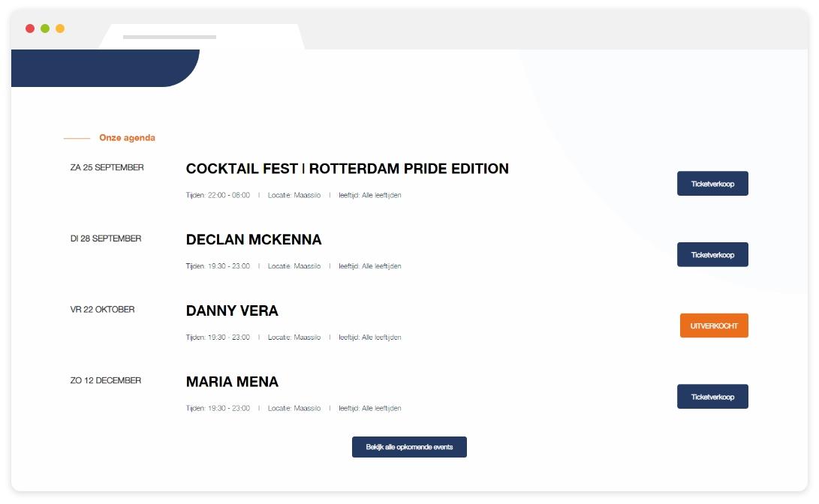
Task: Click the DI 28 SEPTEMBER date
Action: (x=106, y=238)
